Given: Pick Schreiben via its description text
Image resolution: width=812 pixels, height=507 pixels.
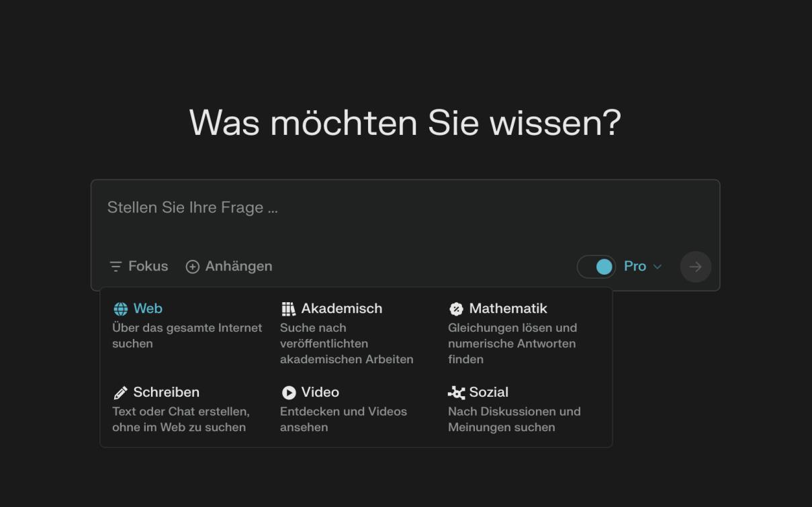Looking at the screenshot, I should [180, 419].
